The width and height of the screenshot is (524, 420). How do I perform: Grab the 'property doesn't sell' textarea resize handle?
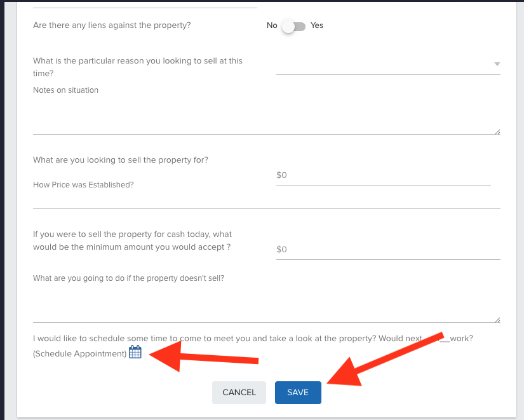[x=497, y=320]
